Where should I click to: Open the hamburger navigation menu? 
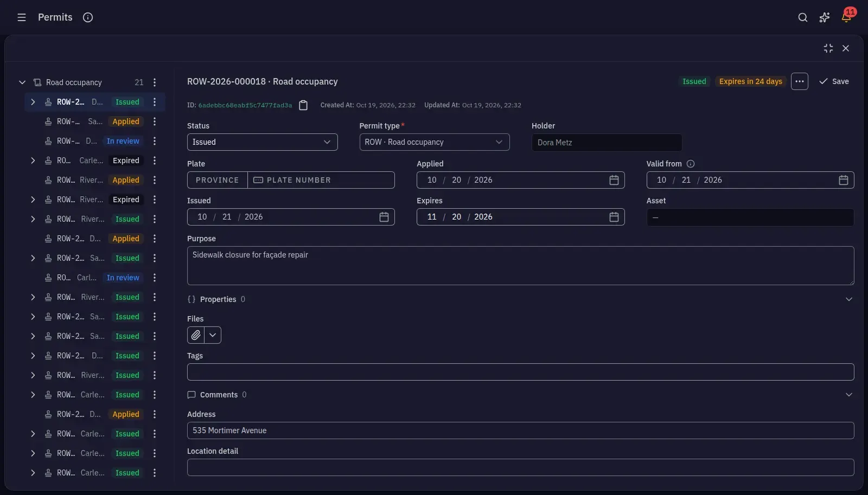click(22, 17)
